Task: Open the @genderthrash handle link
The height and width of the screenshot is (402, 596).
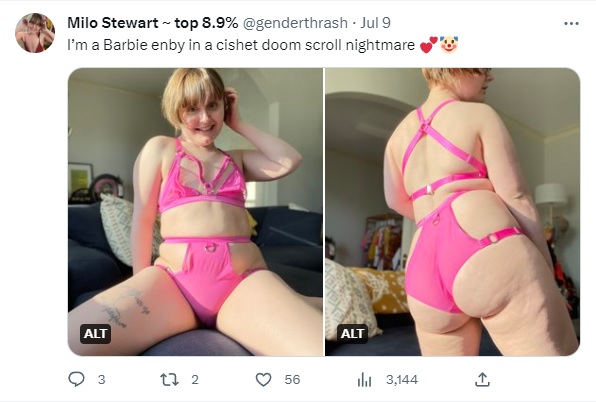Action: [295, 23]
